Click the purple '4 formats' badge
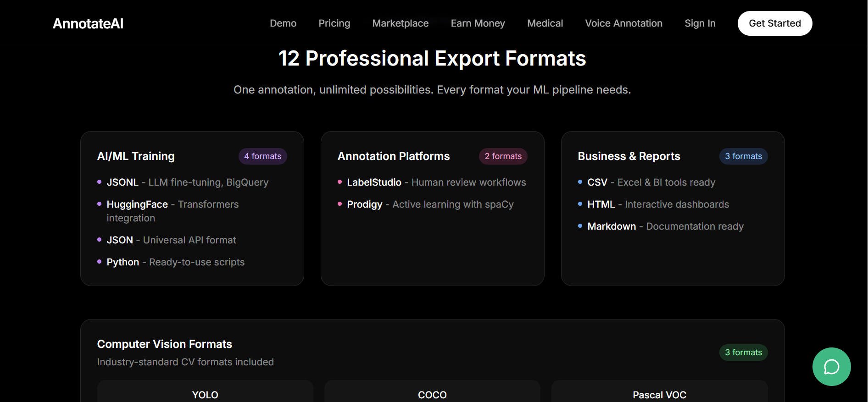This screenshot has width=868, height=402. 263,156
